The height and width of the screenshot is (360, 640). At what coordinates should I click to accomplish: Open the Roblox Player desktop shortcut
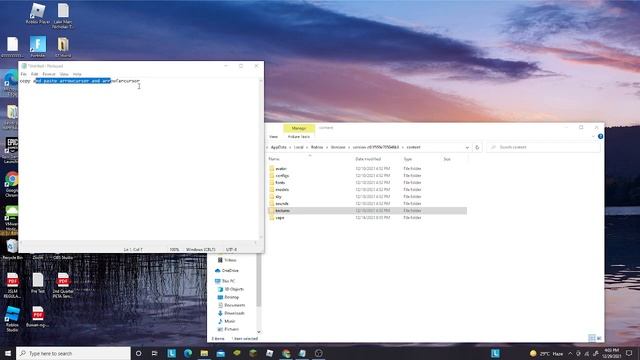pyautogui.click(x=38, y=13)
